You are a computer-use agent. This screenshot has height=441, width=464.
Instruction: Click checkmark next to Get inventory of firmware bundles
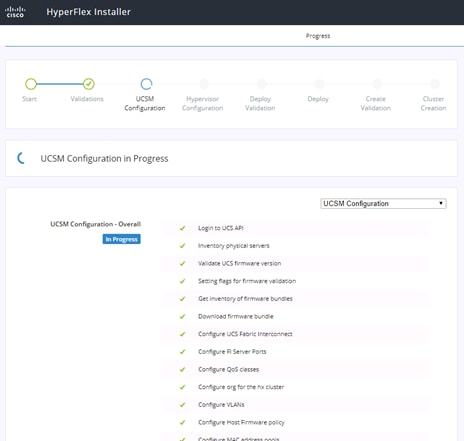pyautogui.click(x=182, y=299)
